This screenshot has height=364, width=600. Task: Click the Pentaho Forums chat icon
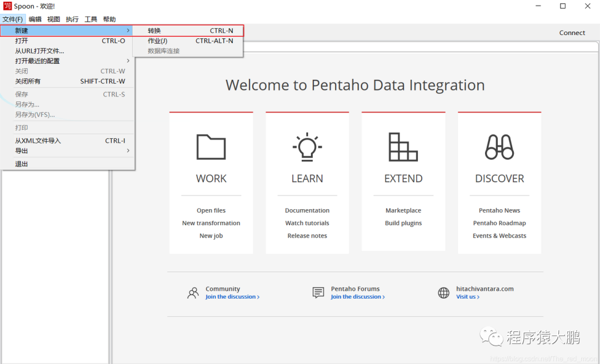(318, 293)
